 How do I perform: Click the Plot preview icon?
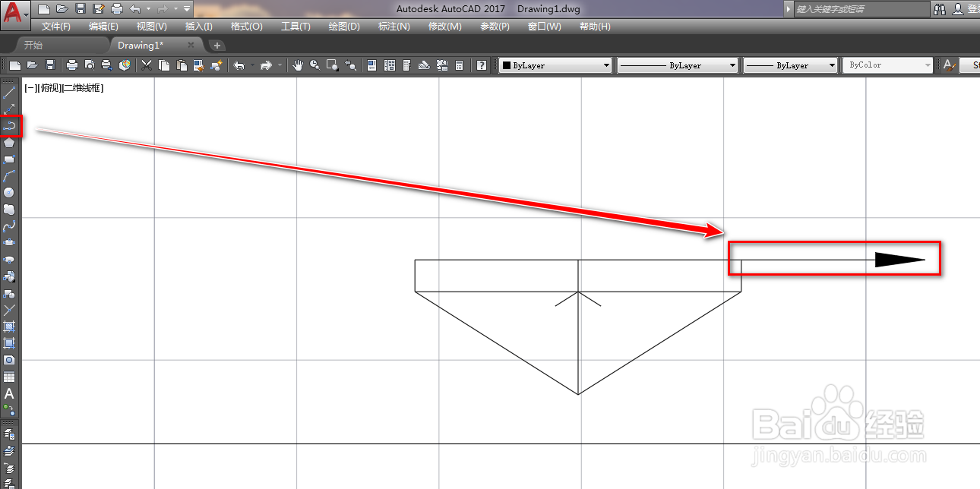[90, 65]
